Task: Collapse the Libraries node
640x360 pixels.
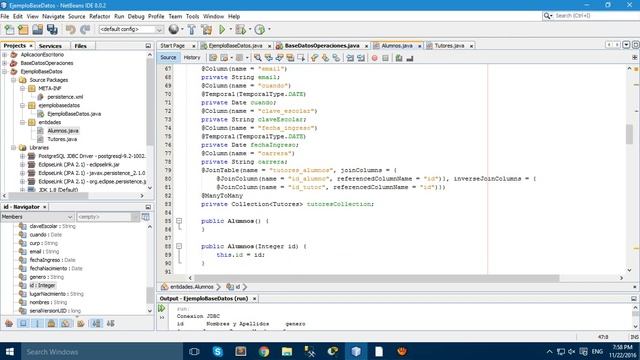Action: (13, 148)
